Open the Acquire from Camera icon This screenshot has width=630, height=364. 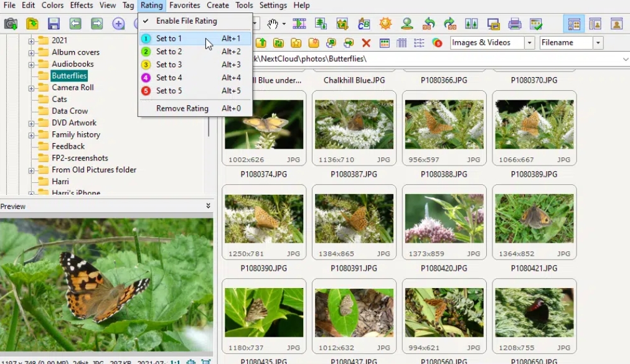click(408, 24)
